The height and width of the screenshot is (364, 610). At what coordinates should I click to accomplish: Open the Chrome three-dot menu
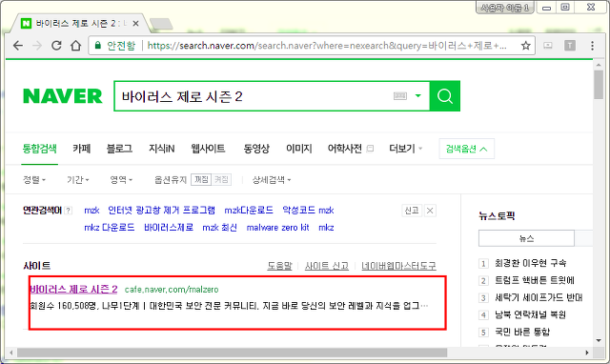click(592, 46)
